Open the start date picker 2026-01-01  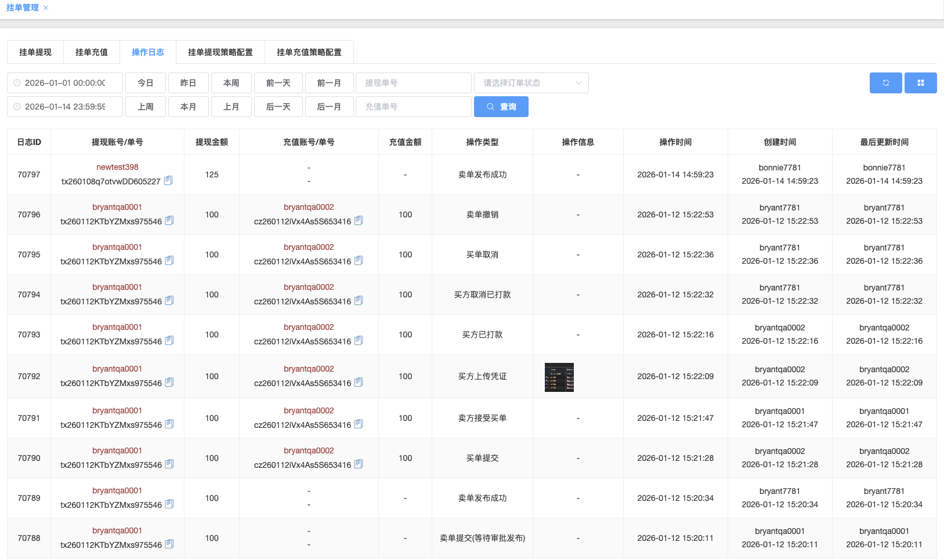point(65,83)
